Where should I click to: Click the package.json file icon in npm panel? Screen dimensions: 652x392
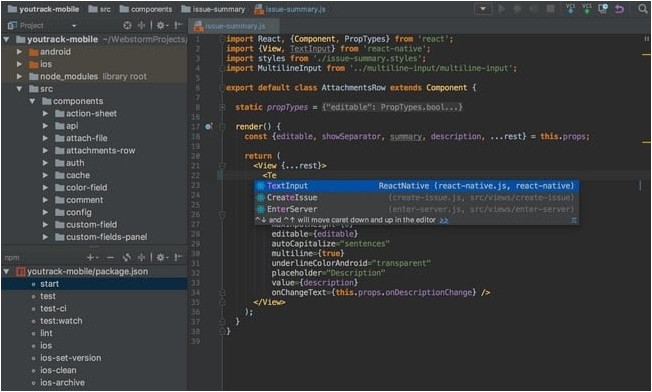point(21,271)
